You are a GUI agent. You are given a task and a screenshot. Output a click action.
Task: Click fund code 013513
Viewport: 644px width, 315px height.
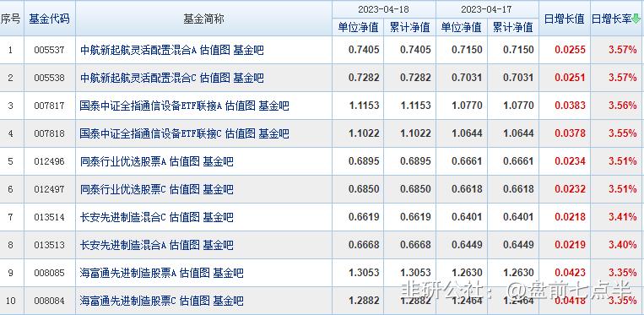[x=49, y=245]
